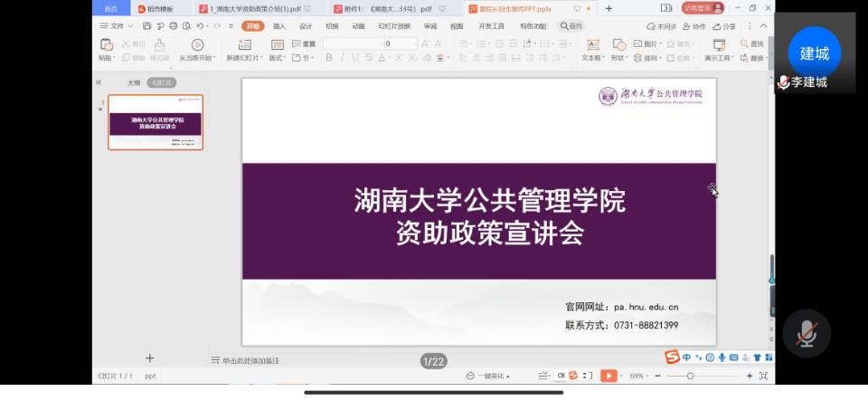This screenshot has width=868, height=401.
Task: Insert a text box from ribbon
Action: [x=592, y=45]
